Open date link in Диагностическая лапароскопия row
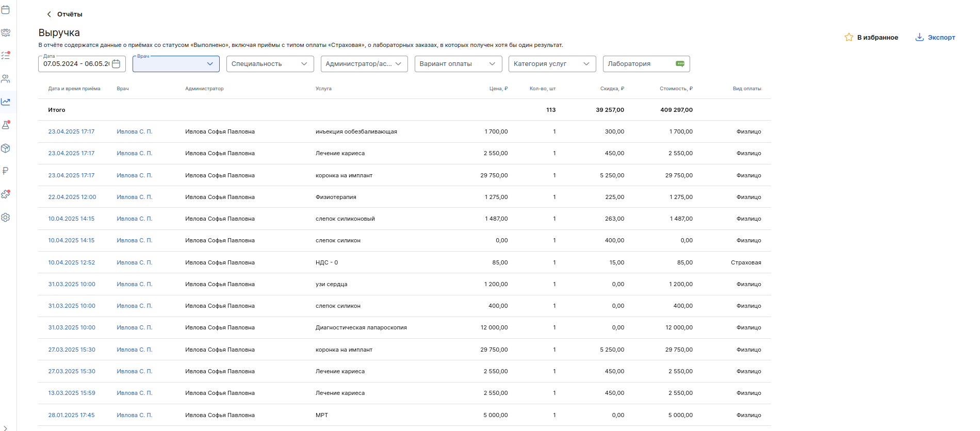 pyautogui.click(x=72, y=327)
